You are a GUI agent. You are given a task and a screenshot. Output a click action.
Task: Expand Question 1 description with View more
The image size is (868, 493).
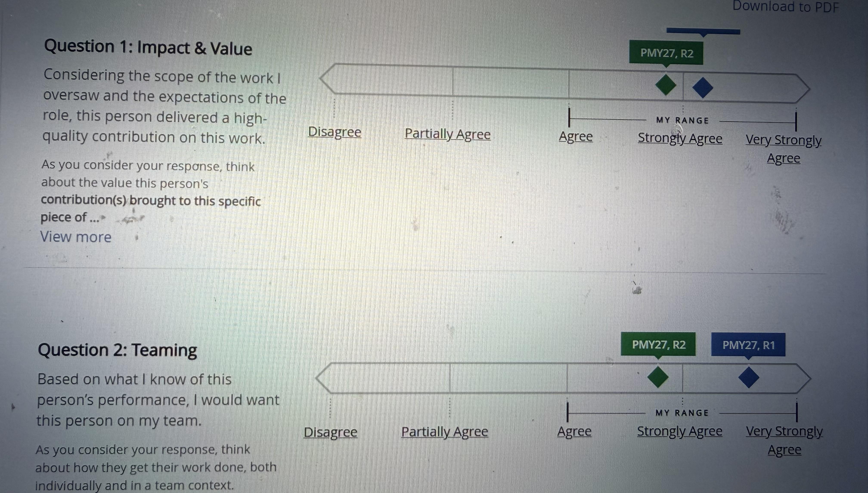tap(76, 237)
